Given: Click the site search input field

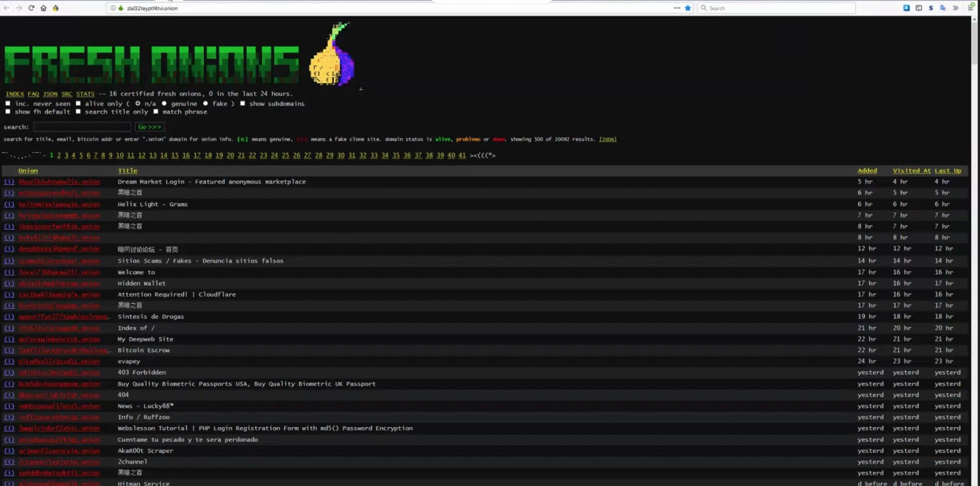Looking at the screenshot, I should click(82, 127).
